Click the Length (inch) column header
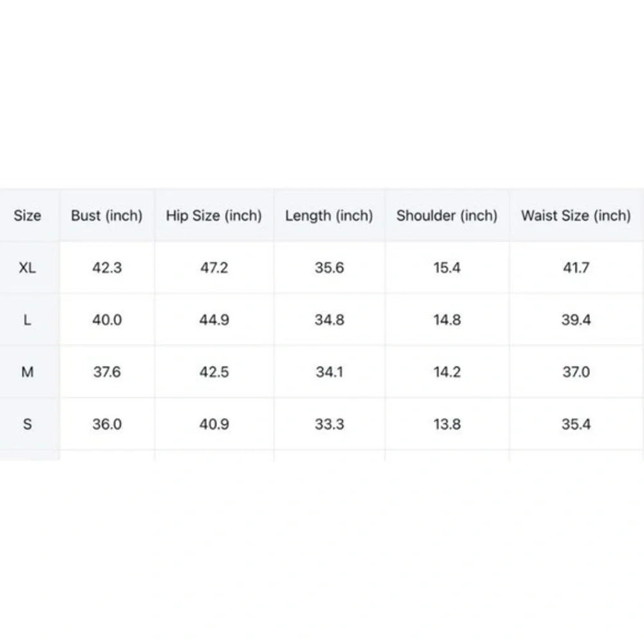The height and width of the screenshot is (644, 644). [x=329, y=216]
